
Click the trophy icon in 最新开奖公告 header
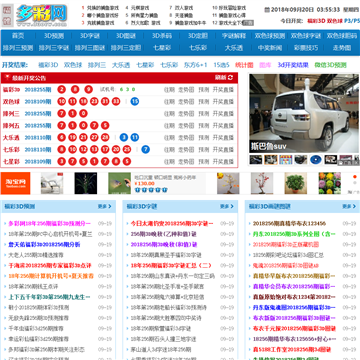coord(8,78)
